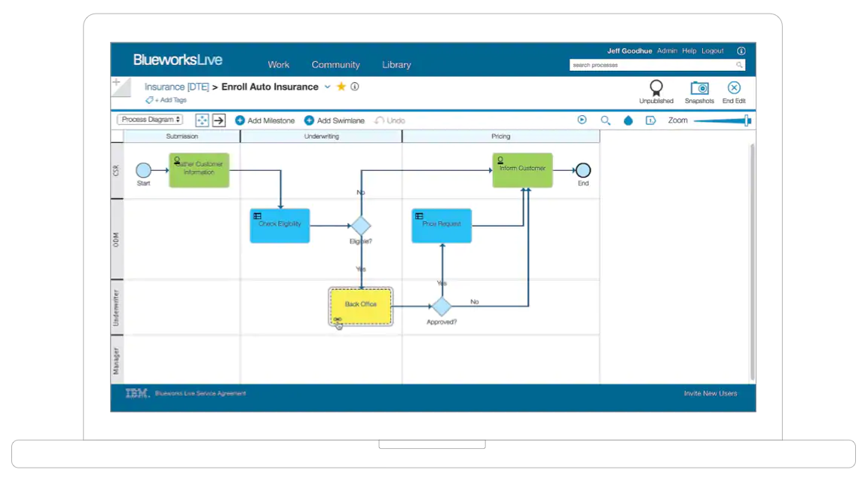Screen dimensions: 868x488
Task: Open diagram search with the magnifier icon
Action: pyautogui.click(x=605, y=120)
